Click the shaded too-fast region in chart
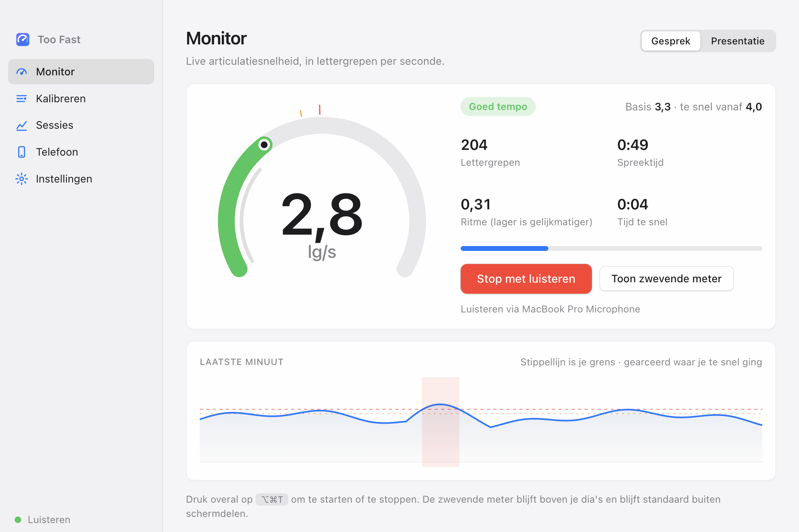Image resolution: width=799 pixels, height=532 pixels. (440, 422)
